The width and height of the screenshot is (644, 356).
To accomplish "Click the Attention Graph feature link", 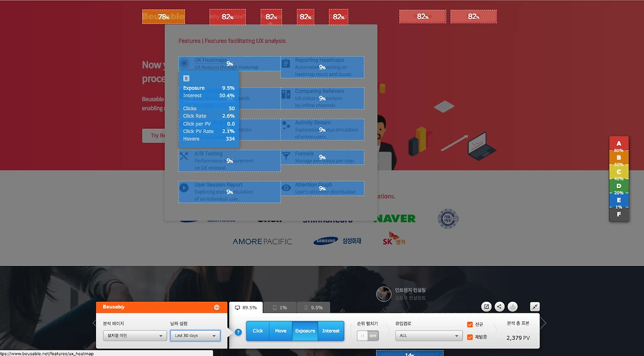I will [323, 188].
